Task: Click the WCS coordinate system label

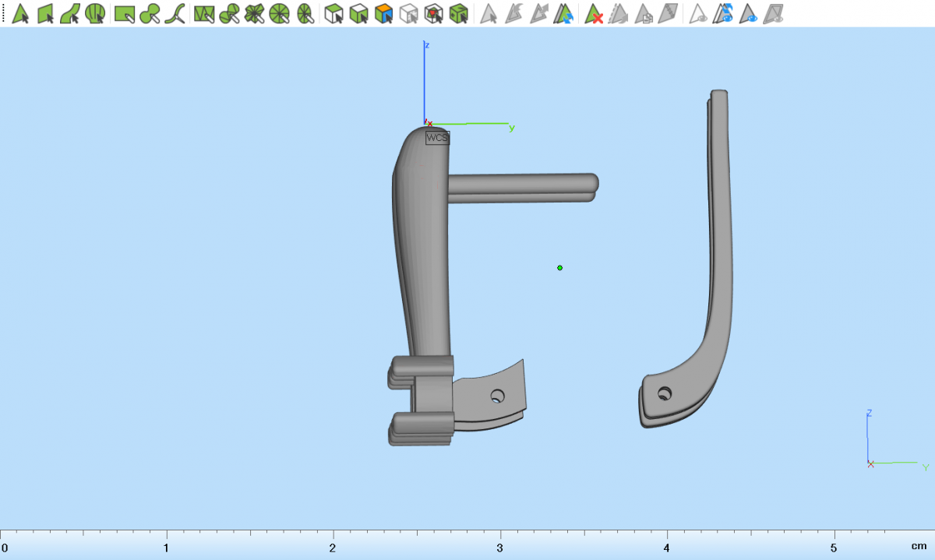Action: 437,138
